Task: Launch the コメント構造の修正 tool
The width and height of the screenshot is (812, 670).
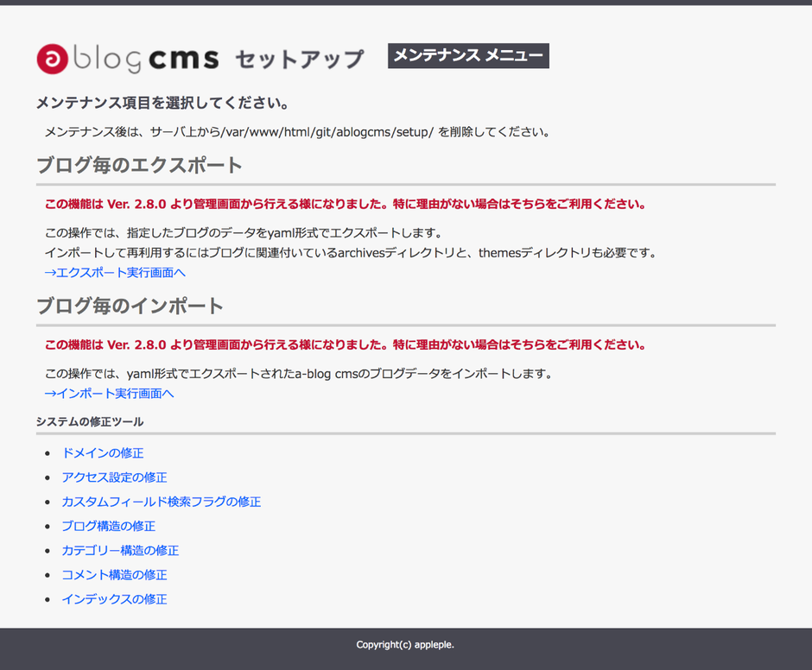Action: tap(114, 574)
